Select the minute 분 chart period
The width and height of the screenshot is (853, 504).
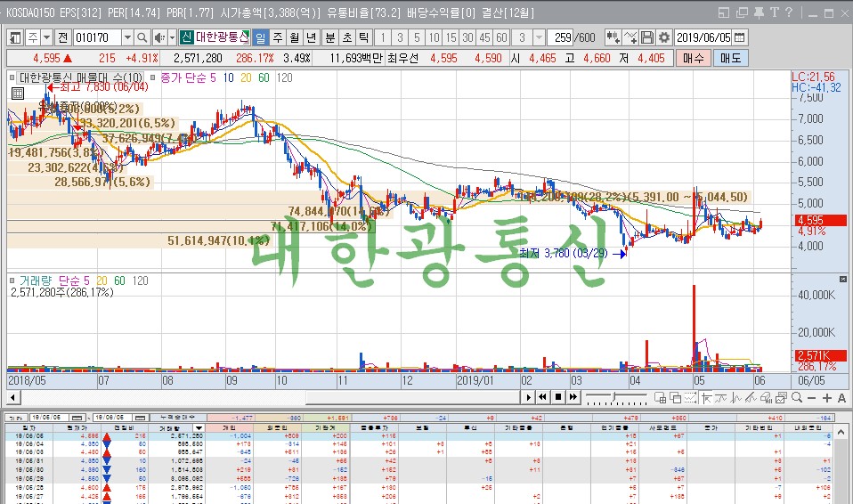pyautogui.click(x=330, y=37)
